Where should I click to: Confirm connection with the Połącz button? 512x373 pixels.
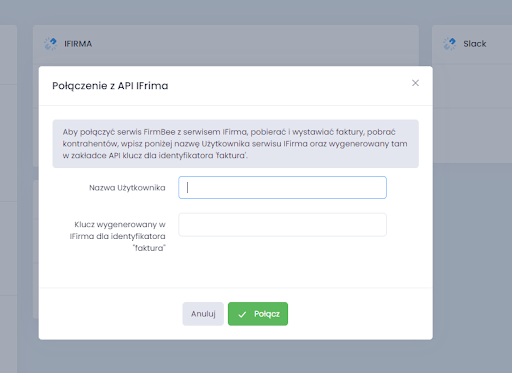click(258, 314)
